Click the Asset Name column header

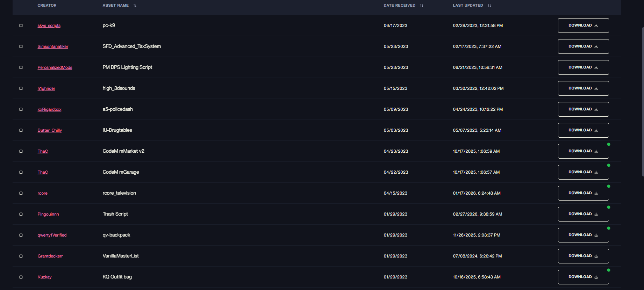[116, 6]
